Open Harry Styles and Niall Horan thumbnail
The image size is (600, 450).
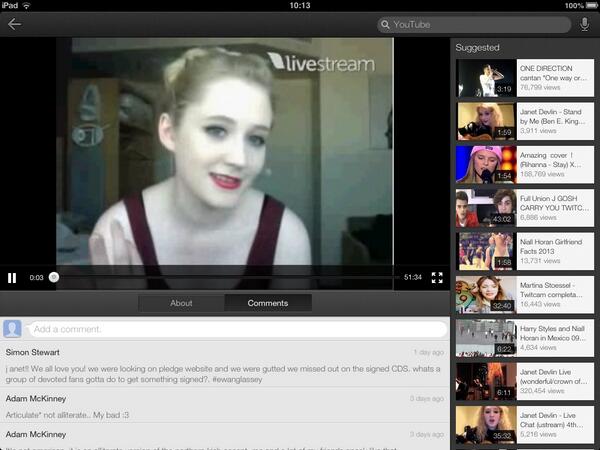pyautogui.click(x=486, y=338)
